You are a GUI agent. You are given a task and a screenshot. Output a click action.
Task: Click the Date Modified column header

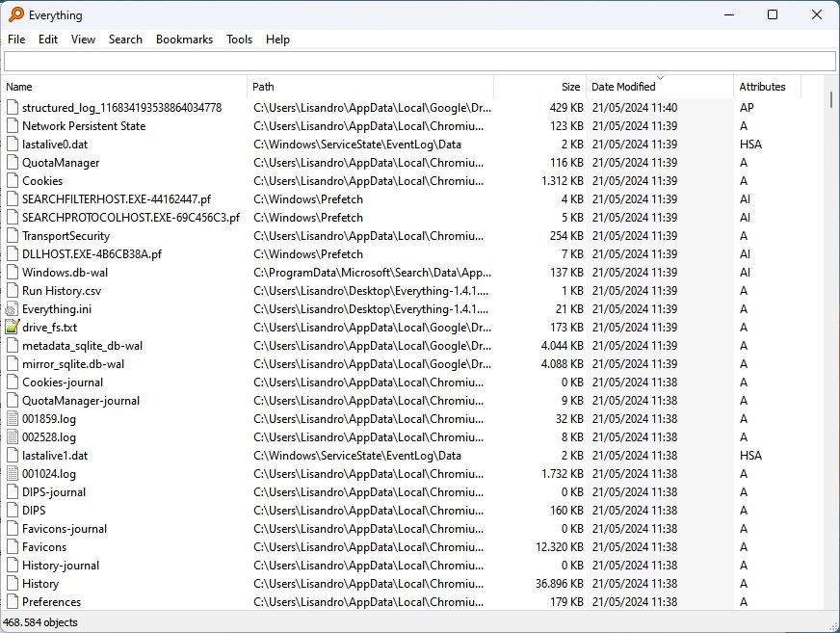click(x=660, y=87)
